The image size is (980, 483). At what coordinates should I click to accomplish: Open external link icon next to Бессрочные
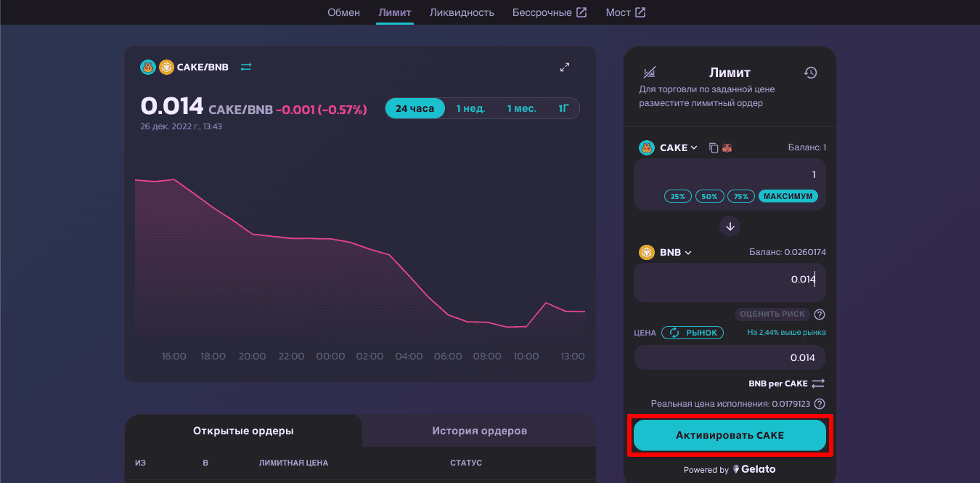pos(581,12)
